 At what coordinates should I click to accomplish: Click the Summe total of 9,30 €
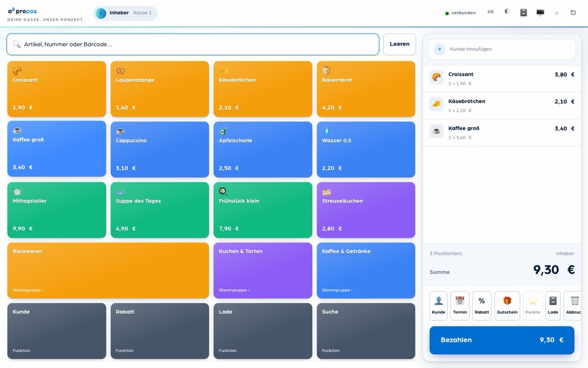pyautogui.click(x=554, y=270)
